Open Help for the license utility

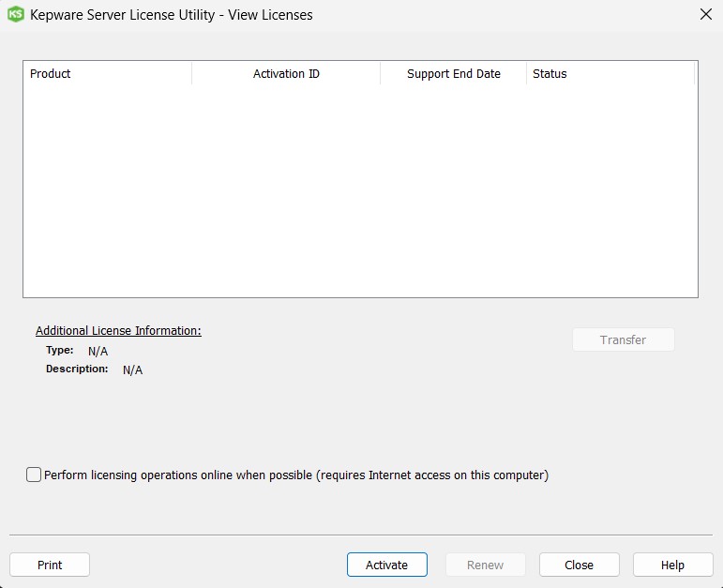coord(672,565)
